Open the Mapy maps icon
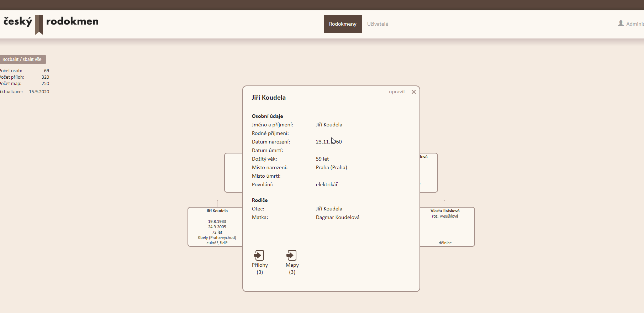644x313 pixels. (x=291, y=255)
